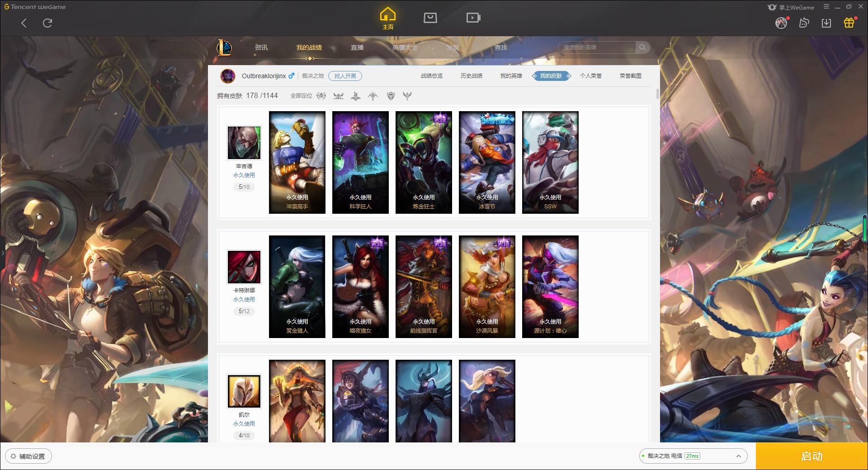Open the user avatar with red notification dot
This screenshot has width=868, height=470.
781,23
